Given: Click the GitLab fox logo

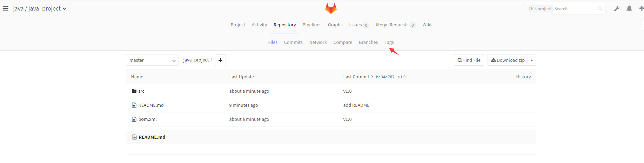Looking at the screenshot, I should click(331, 8).
